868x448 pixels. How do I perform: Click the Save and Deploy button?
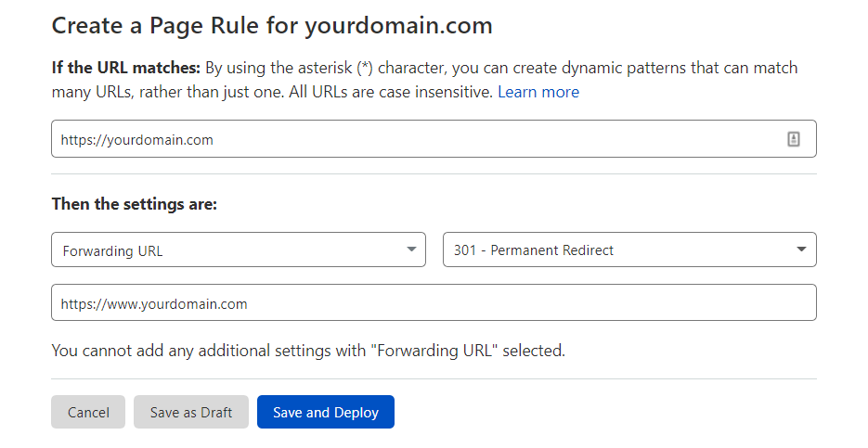pos(326,412)
